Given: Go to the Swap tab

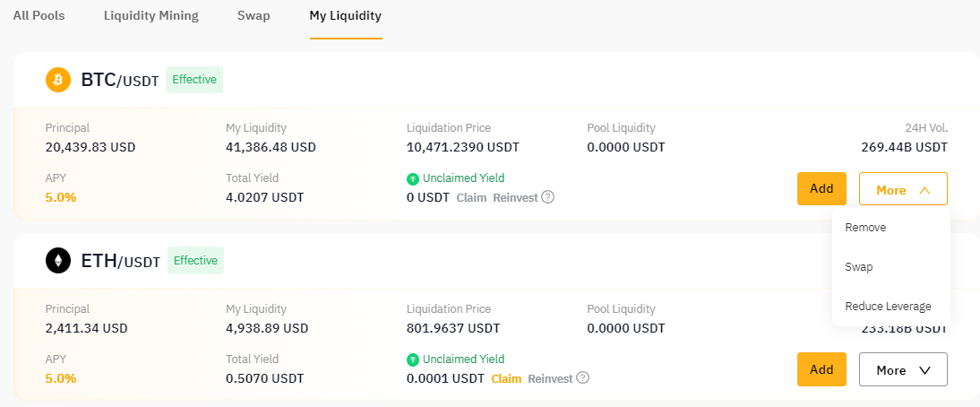Looking at the screenshot, I should (x=254, y=15).
